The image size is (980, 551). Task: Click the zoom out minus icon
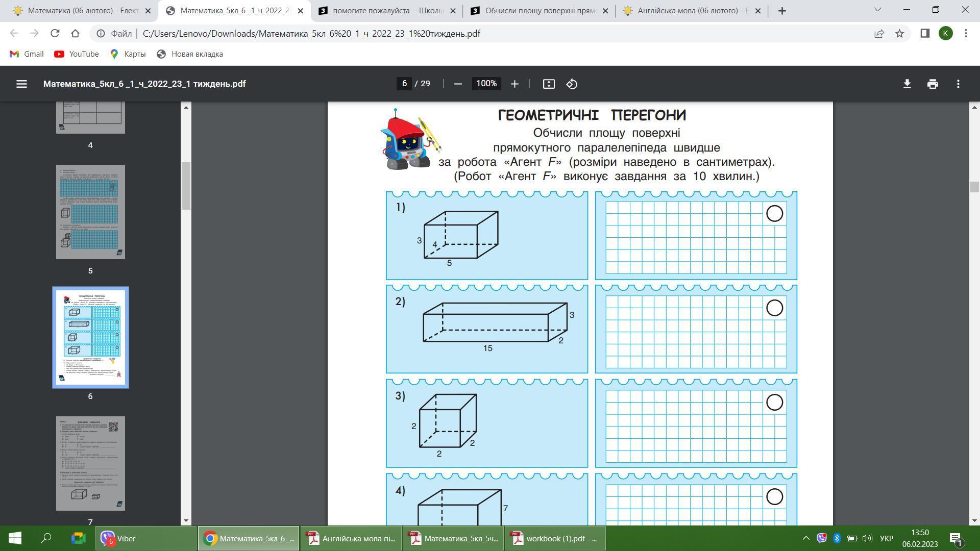[458, 84]
